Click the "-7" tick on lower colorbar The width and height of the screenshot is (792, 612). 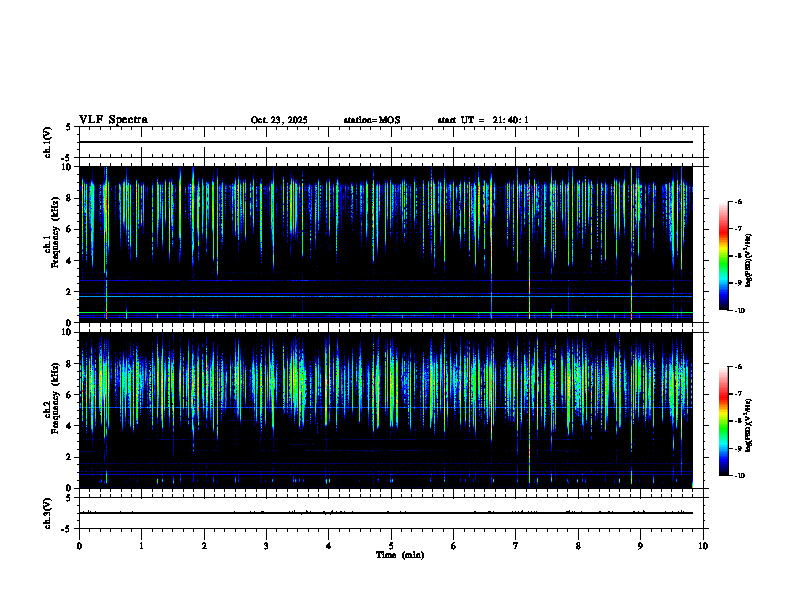(x=738, y=394)
